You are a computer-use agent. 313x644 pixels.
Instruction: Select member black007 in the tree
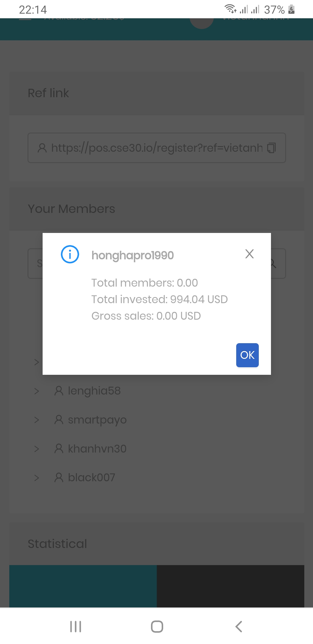pyautogui.click(x=91, y=477)
